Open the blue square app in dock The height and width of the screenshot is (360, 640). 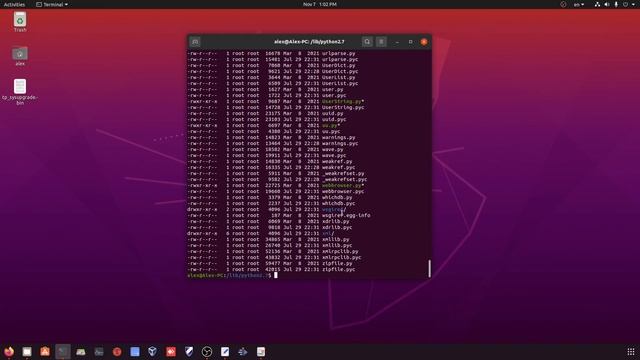[135, 351]
